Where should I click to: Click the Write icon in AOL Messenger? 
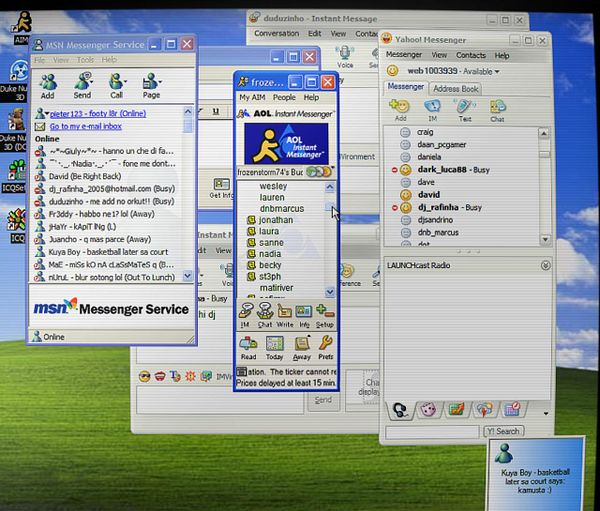point(285,315)
